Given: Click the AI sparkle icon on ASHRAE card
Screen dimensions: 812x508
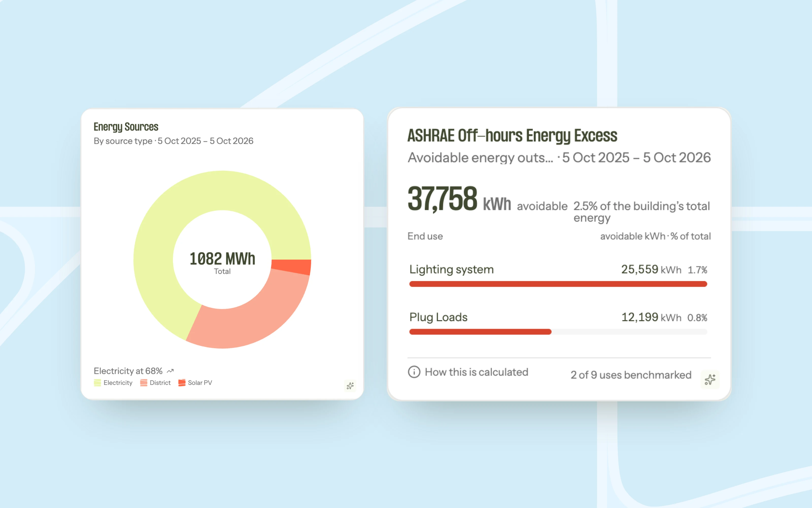Looking at the screenshot, I should point(710,380).
